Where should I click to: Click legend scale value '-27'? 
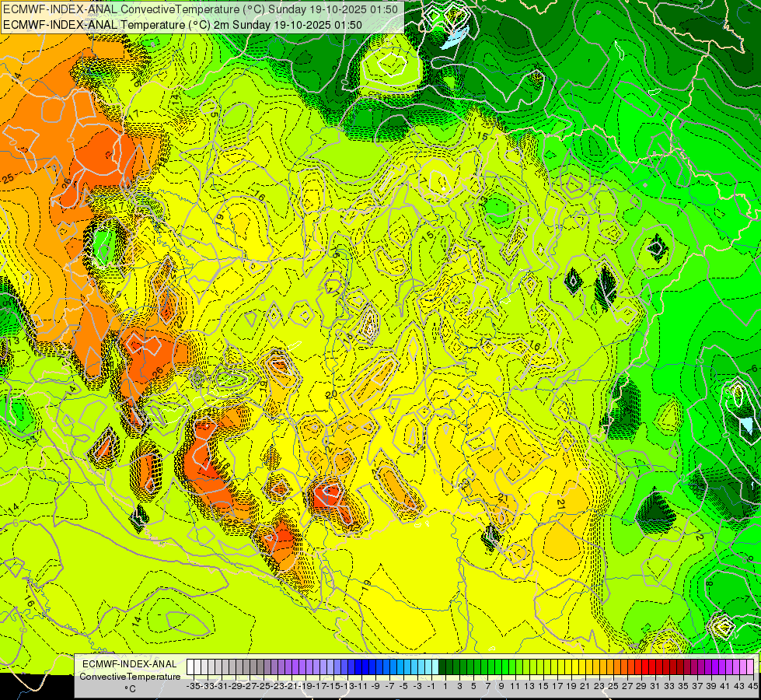pos(250,686)
